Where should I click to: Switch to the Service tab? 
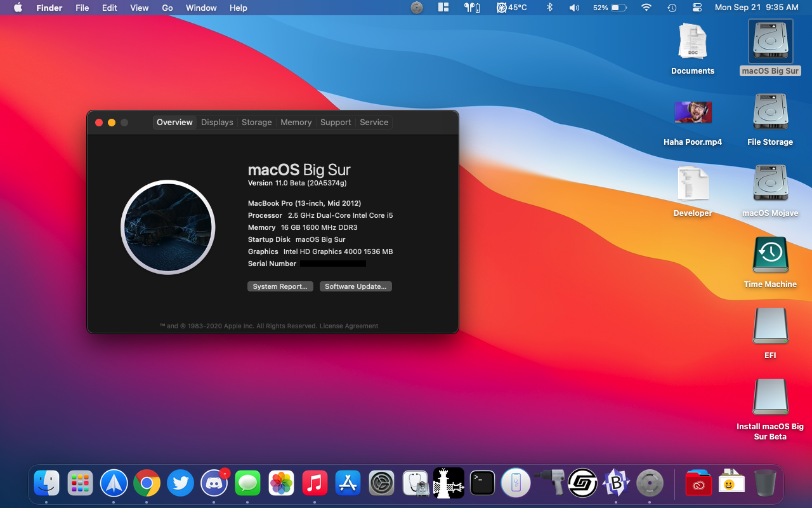pos(374,122)
